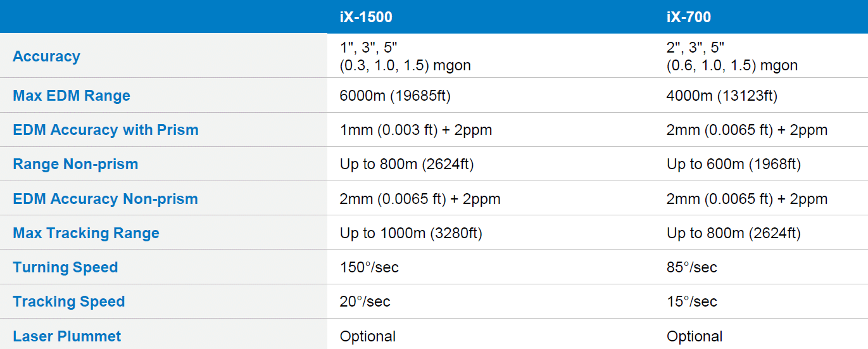Select the Accuracy row label

click(x=46, y=56)
